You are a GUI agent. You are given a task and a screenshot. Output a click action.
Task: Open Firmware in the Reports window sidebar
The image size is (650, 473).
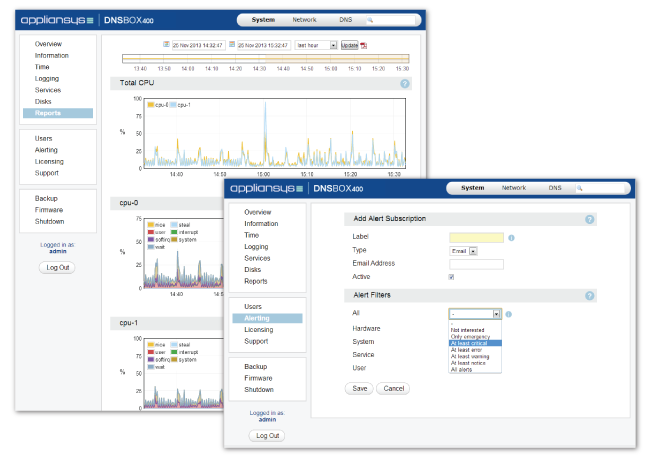point(49,211)
